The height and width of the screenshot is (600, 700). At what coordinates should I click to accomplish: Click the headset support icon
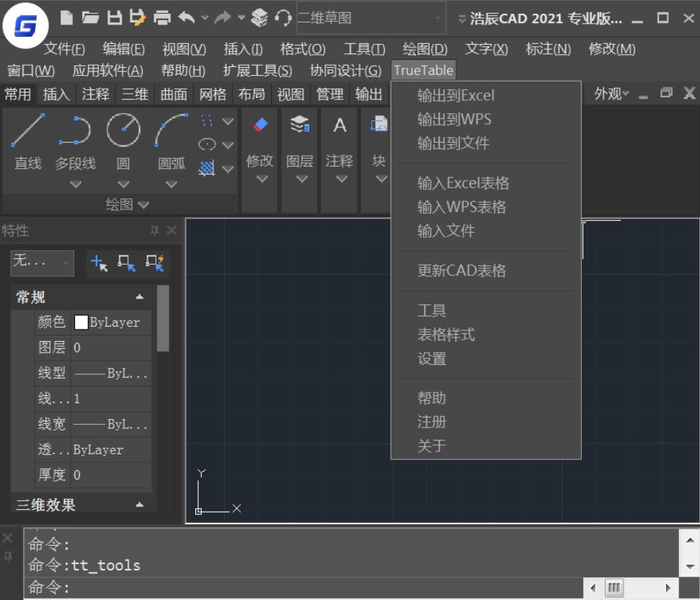pos(283,18)
